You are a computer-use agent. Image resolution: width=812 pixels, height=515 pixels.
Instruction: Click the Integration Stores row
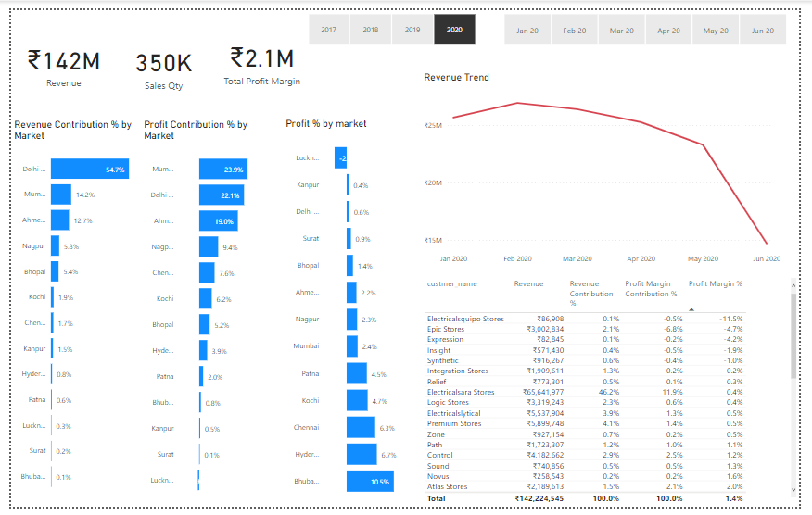point(585,371)
